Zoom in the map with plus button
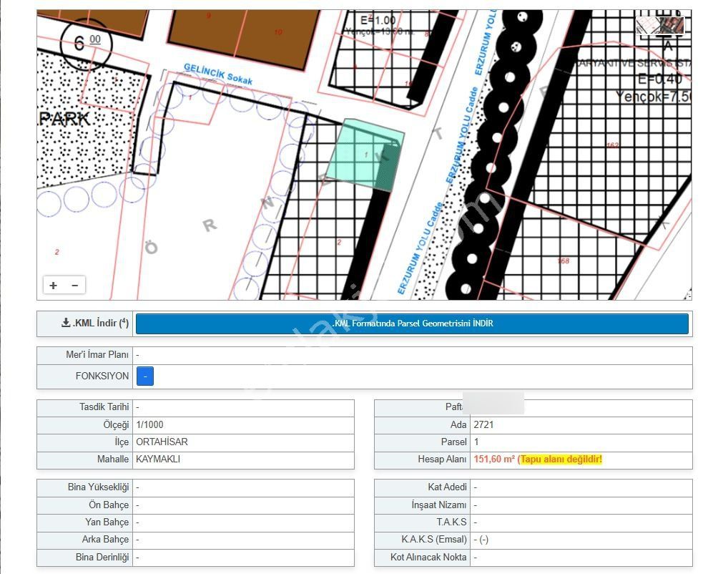The height and width of the screenshot is (574, 728). (54, 285)
